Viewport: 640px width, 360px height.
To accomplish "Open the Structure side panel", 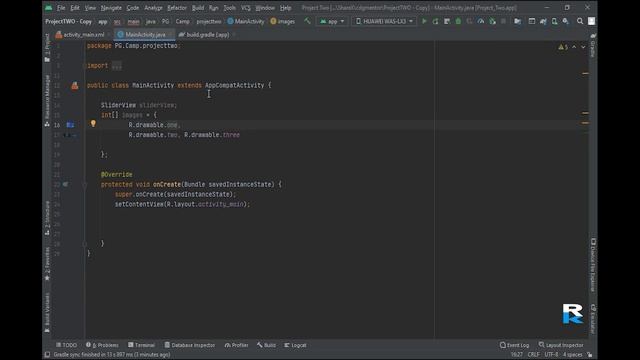I will coord(47,218).
